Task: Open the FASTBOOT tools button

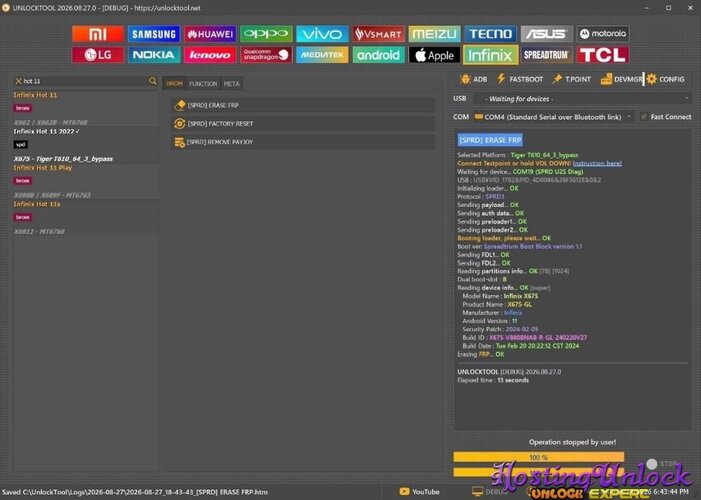Action: [520, 79]
